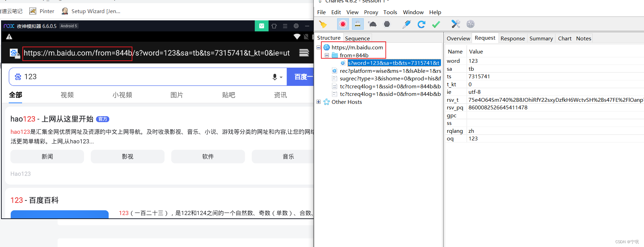Open the 123 - 百度百科 result link

pos(34,200)
